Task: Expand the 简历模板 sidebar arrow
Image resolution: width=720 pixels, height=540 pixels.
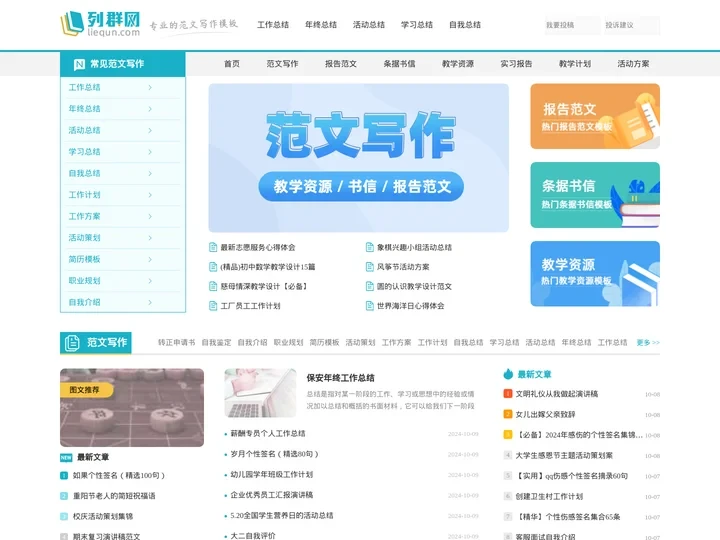Action: click(150, 259)
